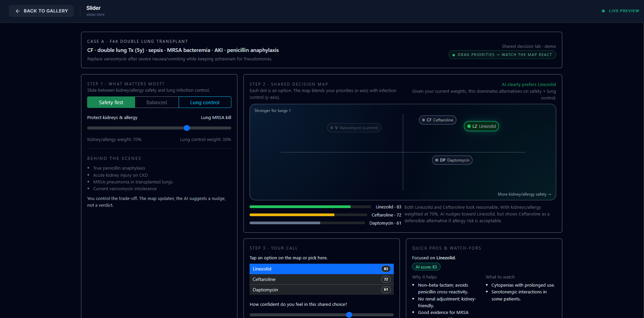Select Linezolid in the Your Call list

click(321, 269)
